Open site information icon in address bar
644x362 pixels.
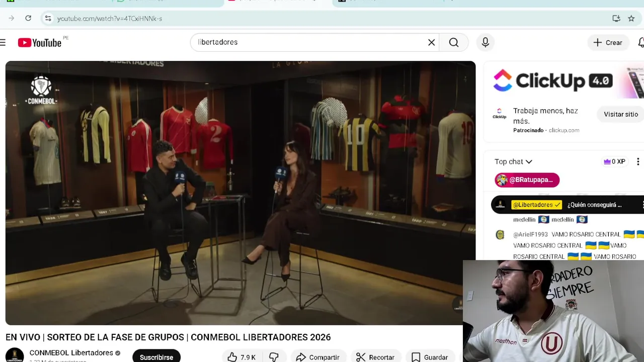click(48, 18)
